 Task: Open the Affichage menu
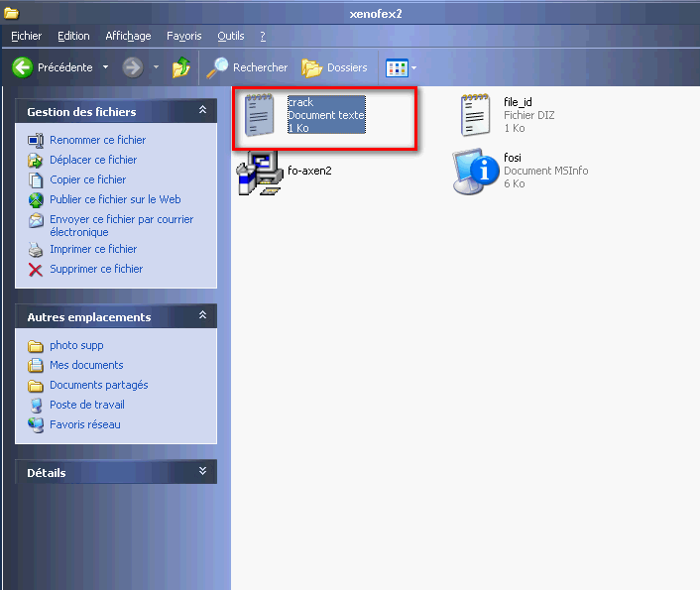point(128,36)
